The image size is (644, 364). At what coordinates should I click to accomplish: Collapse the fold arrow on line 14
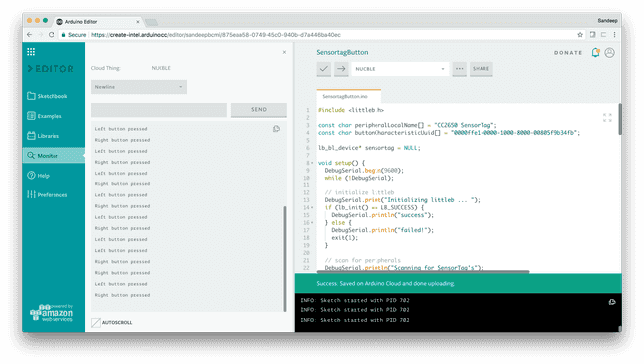point(312,207)
